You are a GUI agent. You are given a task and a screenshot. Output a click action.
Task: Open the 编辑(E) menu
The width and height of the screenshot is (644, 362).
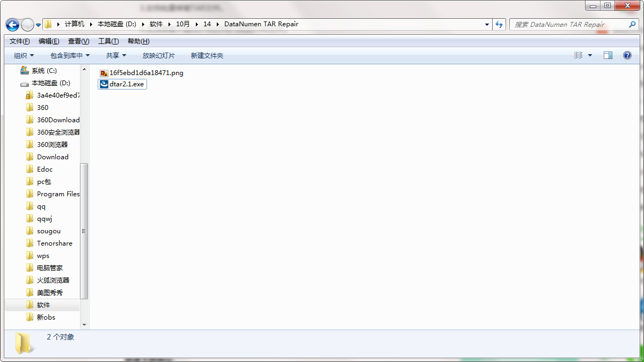49,41
